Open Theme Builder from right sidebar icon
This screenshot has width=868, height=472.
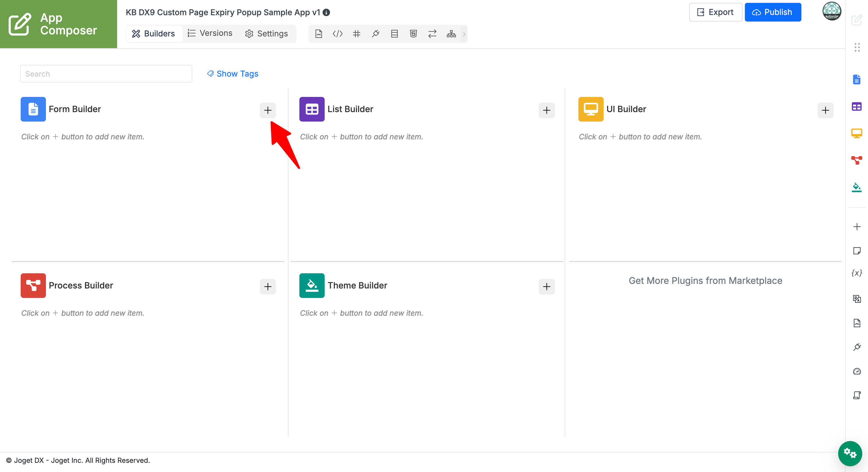click(x=857, y=187)
